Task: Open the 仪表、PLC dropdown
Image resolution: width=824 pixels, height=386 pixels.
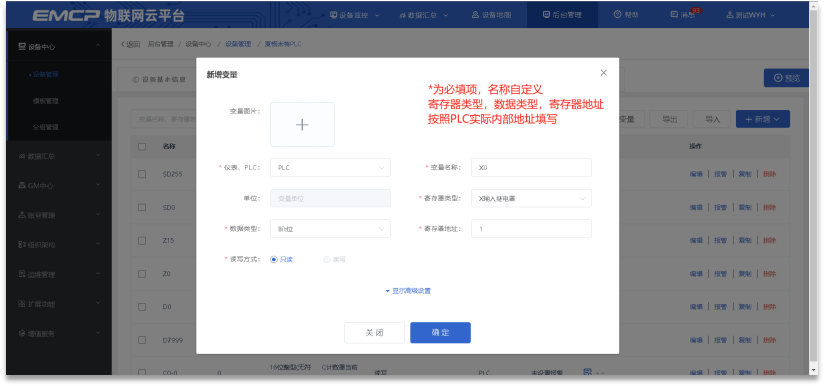Action: [331, 168]
